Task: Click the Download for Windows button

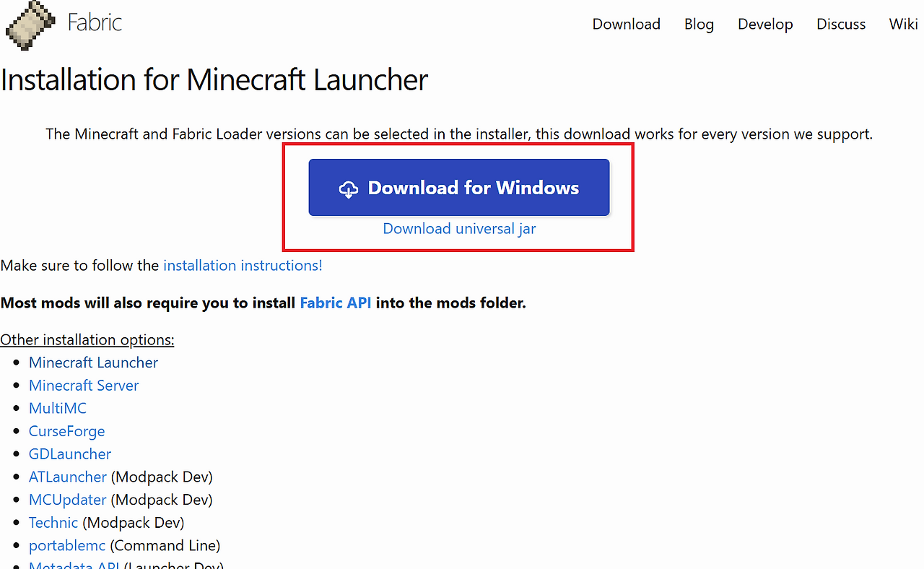Action: (x=459, y=188)
